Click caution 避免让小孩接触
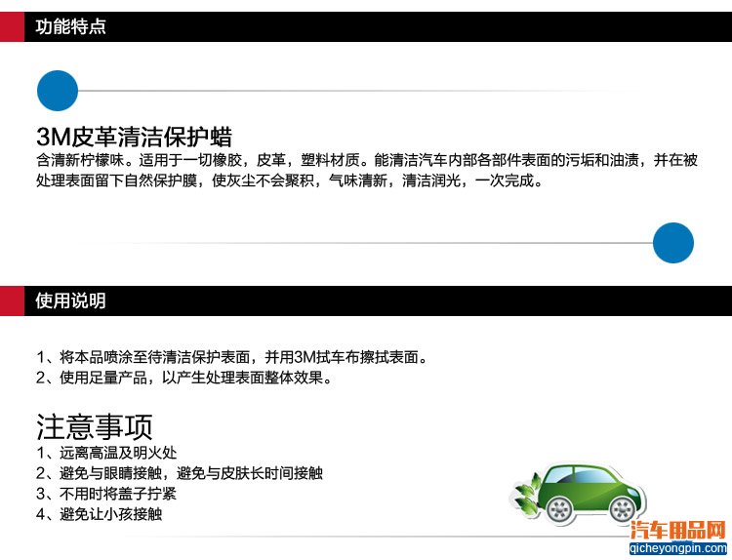 coord(99,514)
